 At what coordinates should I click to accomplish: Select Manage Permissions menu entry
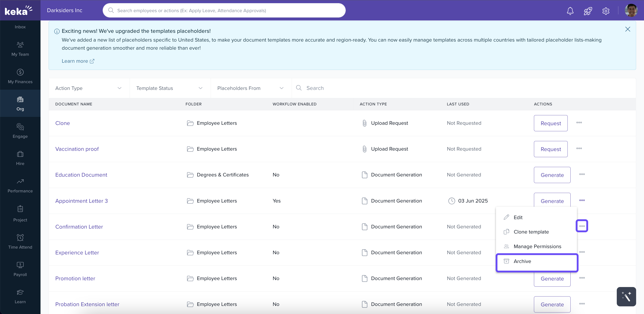537,246
